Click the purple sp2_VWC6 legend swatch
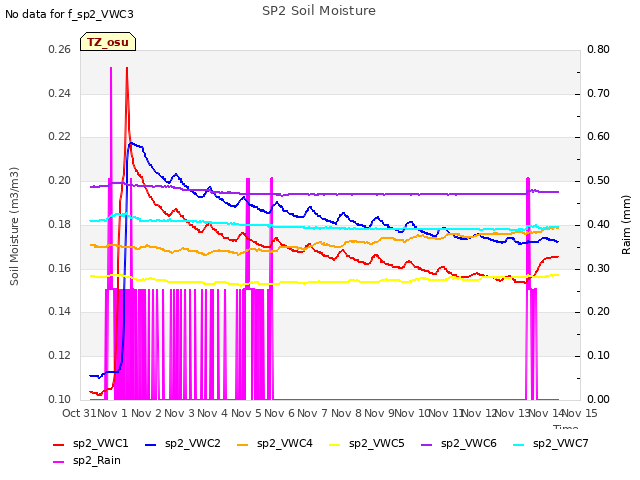Viewport: 640px width, 480px height. (427, 444)
